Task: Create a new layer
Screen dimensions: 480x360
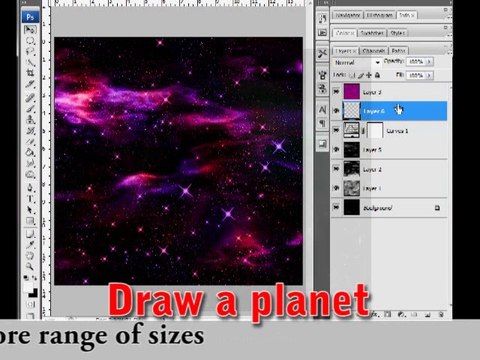Action: pyautogui.click(x=428, y=314)
